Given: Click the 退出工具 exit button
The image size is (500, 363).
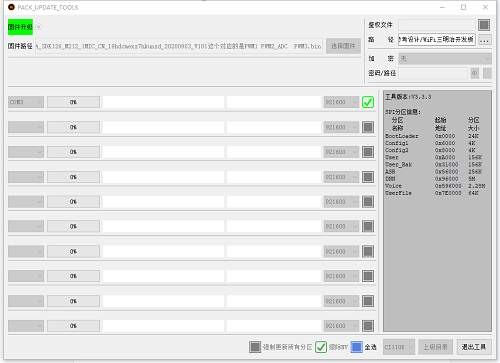Looking at the screenshot, I should pos(474,347).
